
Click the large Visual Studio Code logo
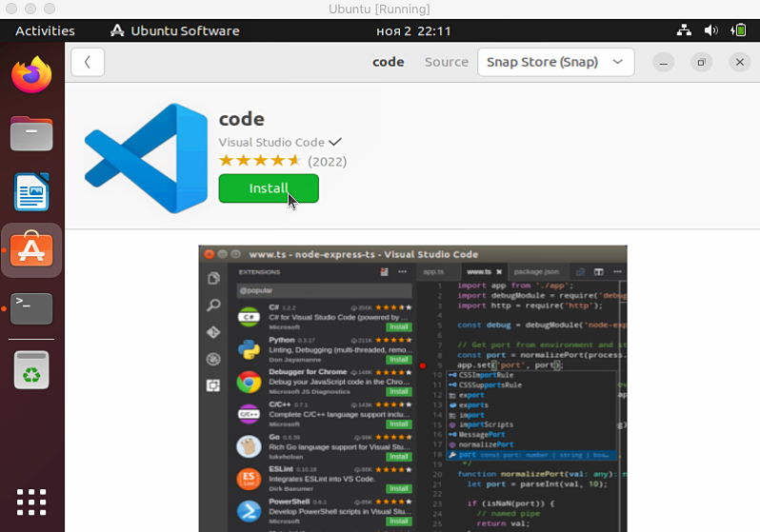pyautogui.click(x=146, y=158)
